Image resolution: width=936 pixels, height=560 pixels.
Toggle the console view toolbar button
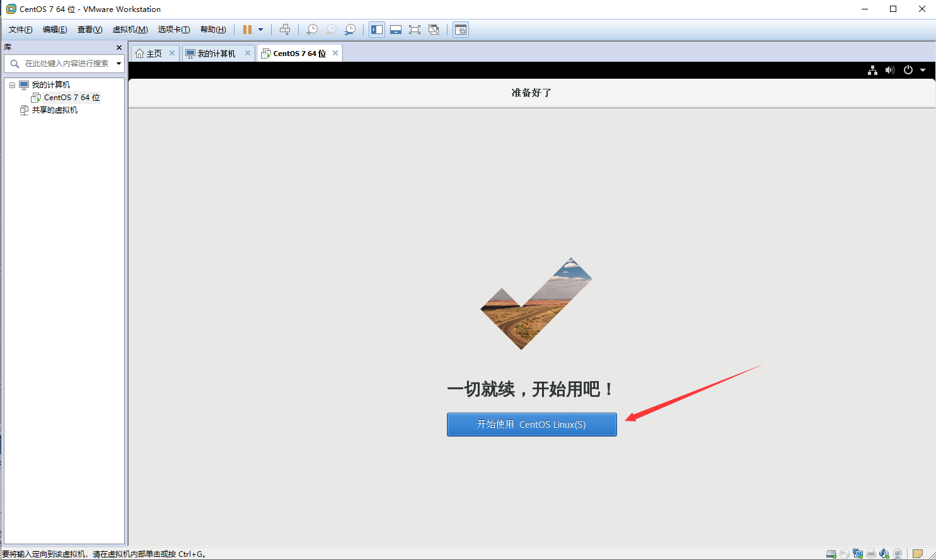461,30
